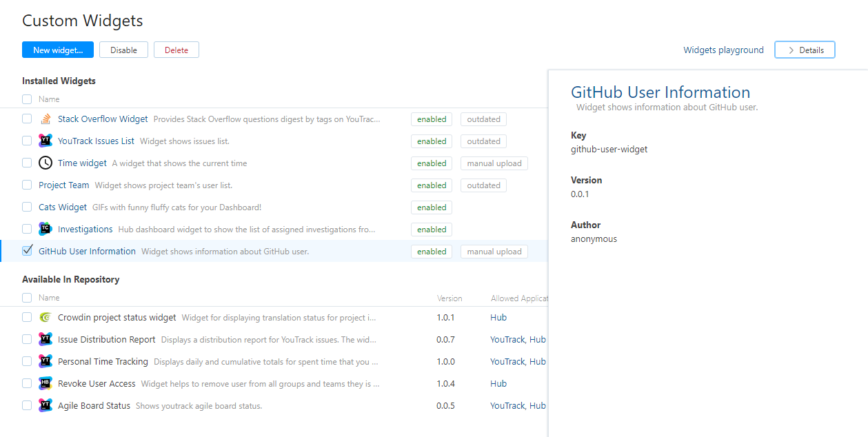Select the Revoke User Access checkbox
Image resolution: width=868 pixels, height=437 pixels.
pyautogui.click(x=27, y=383)
